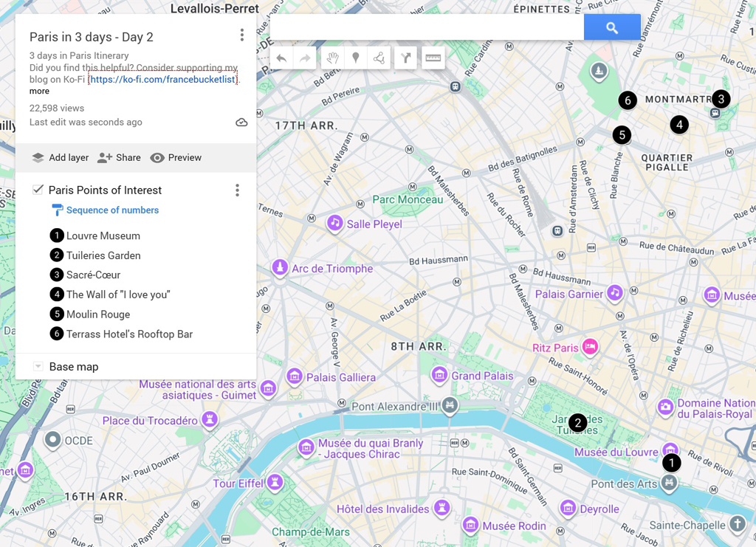Click the Grand Palais museum pin

pos(439,374)
